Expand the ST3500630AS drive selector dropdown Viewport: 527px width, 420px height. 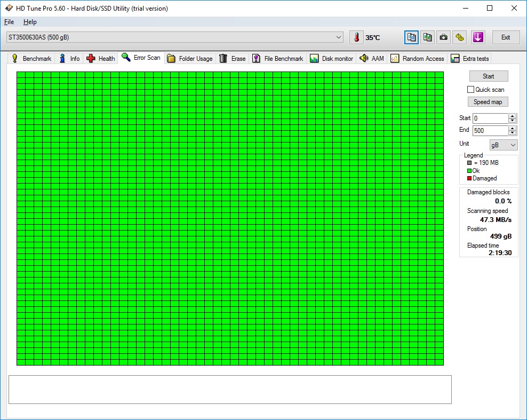[x=339, y=37]
